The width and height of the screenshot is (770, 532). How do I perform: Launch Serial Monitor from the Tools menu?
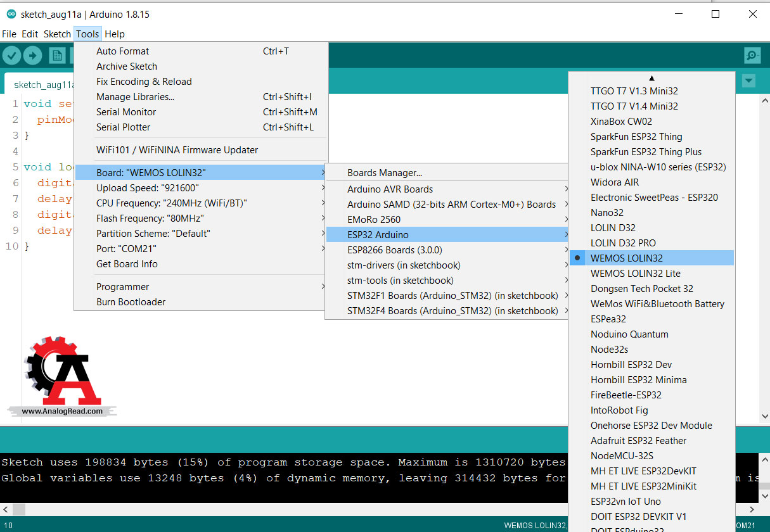(202, 112)
